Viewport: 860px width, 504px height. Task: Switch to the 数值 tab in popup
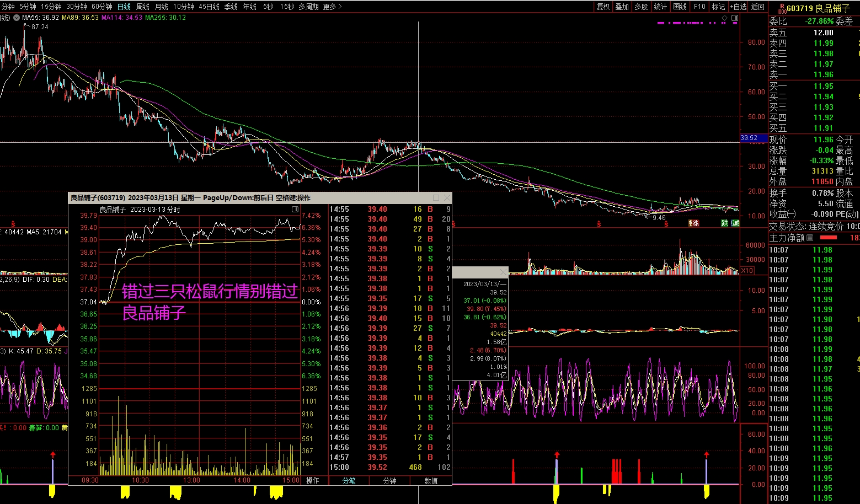coord(431,481)
